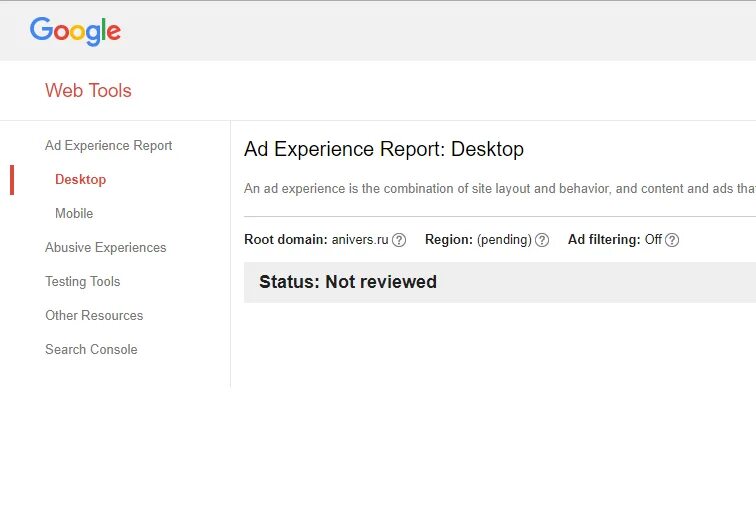This screenshot has height=516, width=756.
Task: Click the Google logo
Action: (75, 31)
